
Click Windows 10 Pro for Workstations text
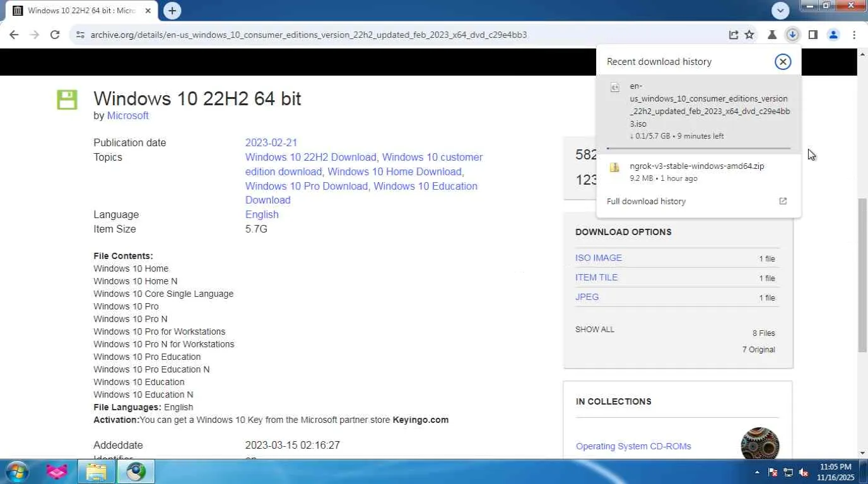(160, 332)
